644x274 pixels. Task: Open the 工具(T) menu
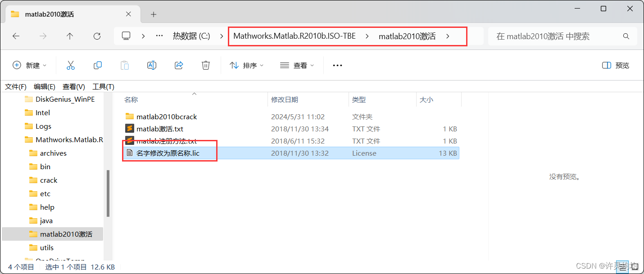103,87
